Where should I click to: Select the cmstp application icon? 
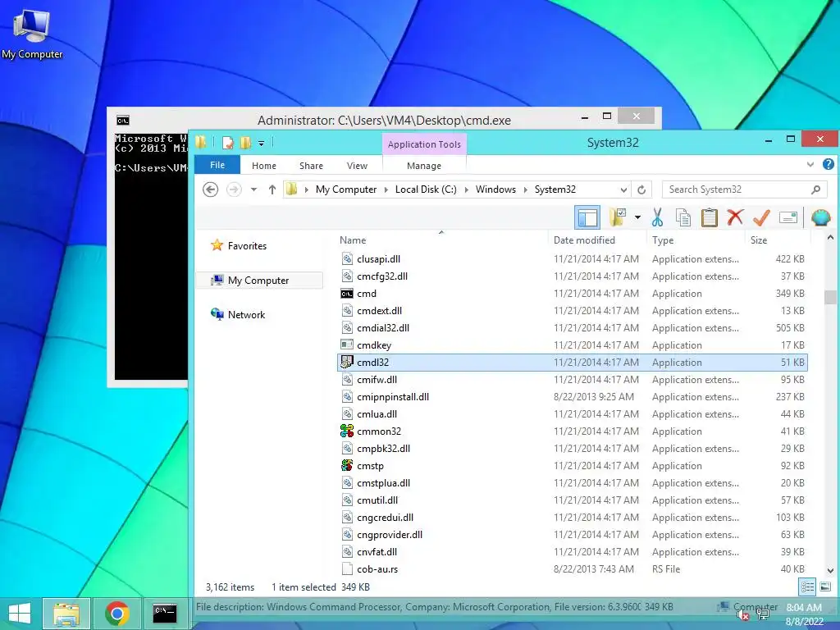click(347, 466)
